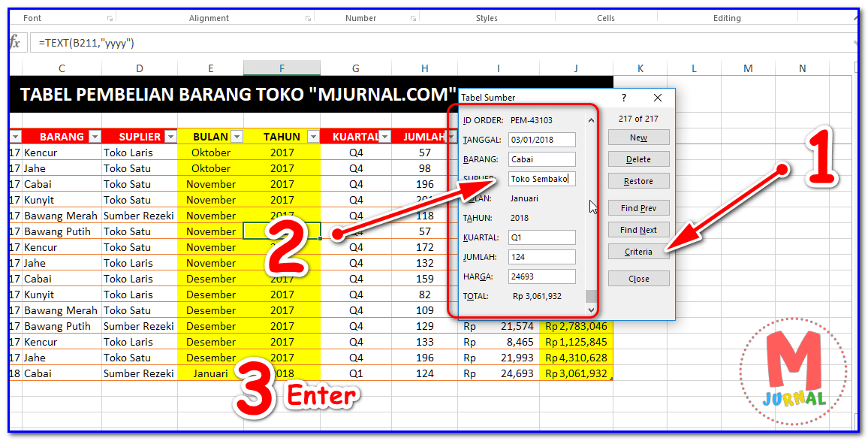Click the Restore button

[638, 181]
